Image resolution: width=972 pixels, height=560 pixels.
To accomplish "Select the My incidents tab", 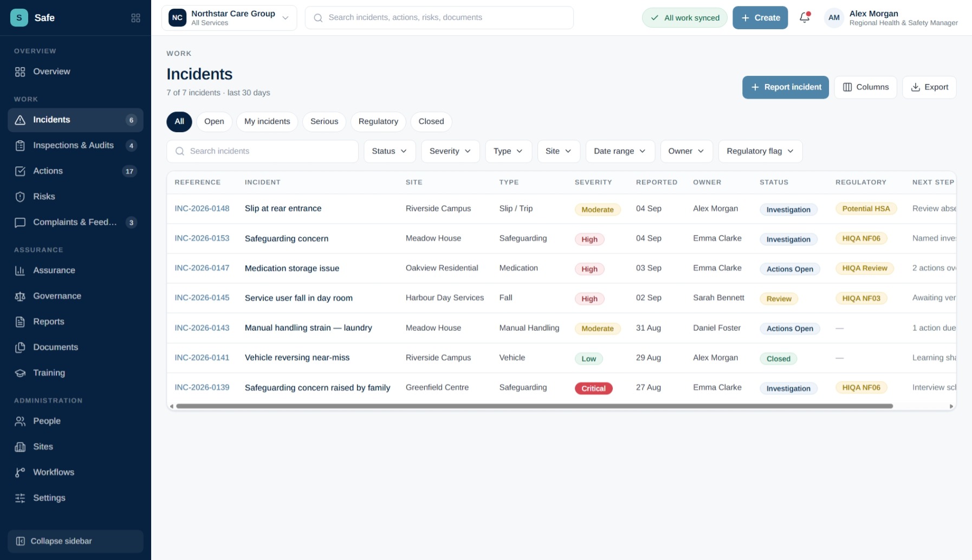I will (267, 121).
